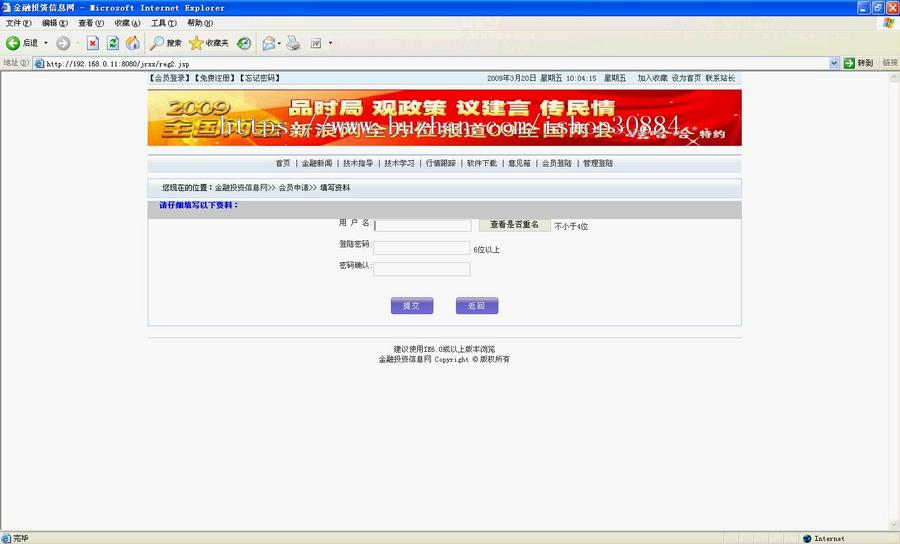Click the Mail envelope toolbar icon
This screenshot has width=900, height=544.
click(x=268, y=43)
